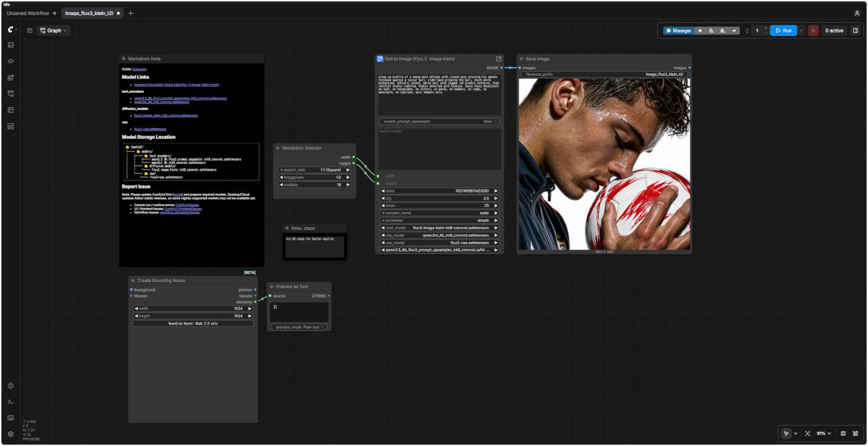This screenshot has width=868, height=446.
Task: Collapse the Resolution Selector node
Action: (x=277, y=148)
